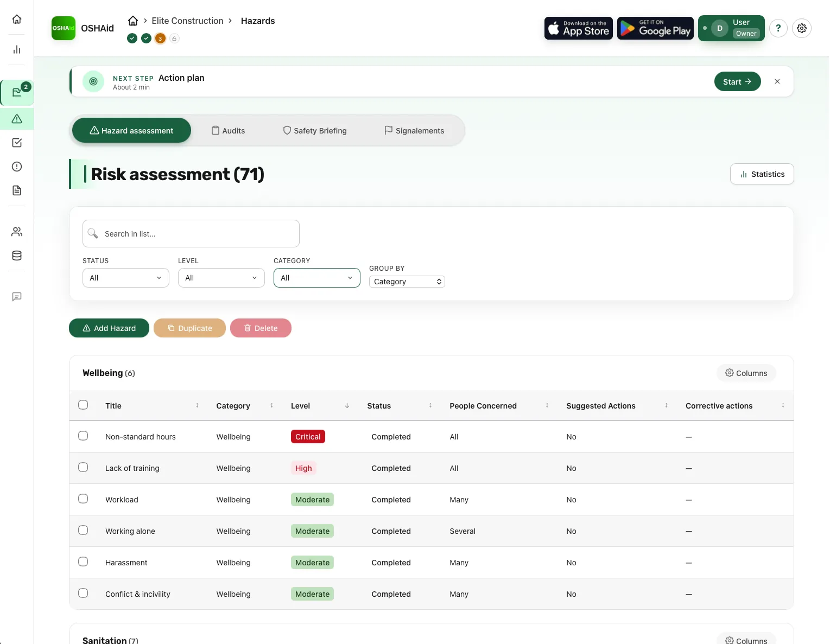This screenshot has width=830, height=644.
Task: Click the Add Hazard button
Action: click(x=109, y=328)
